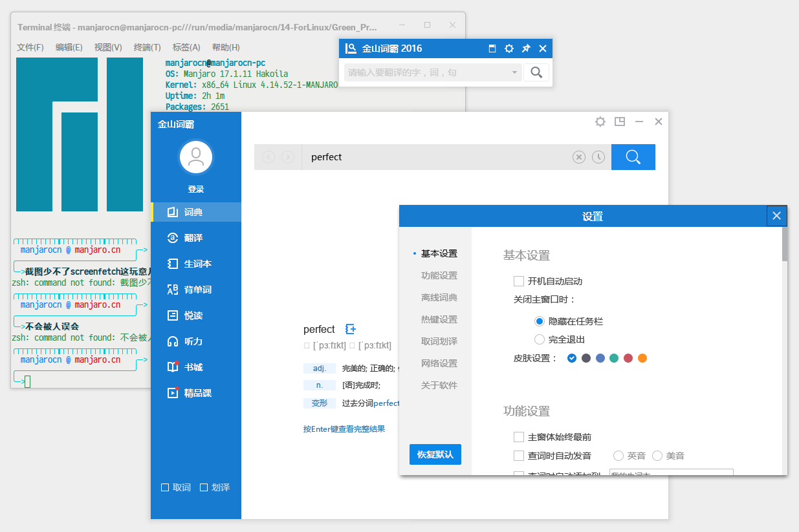Choose the 英音 pronunciation radio
Viewport: 799px width, 532px height.
[x=618, y=456]
